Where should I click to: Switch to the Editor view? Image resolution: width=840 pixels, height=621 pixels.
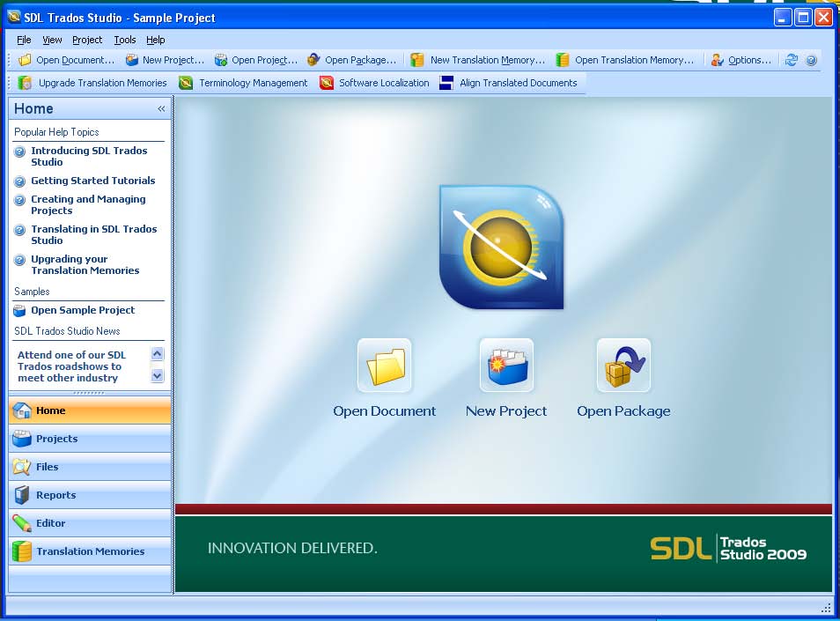click(x=90, y=523)
